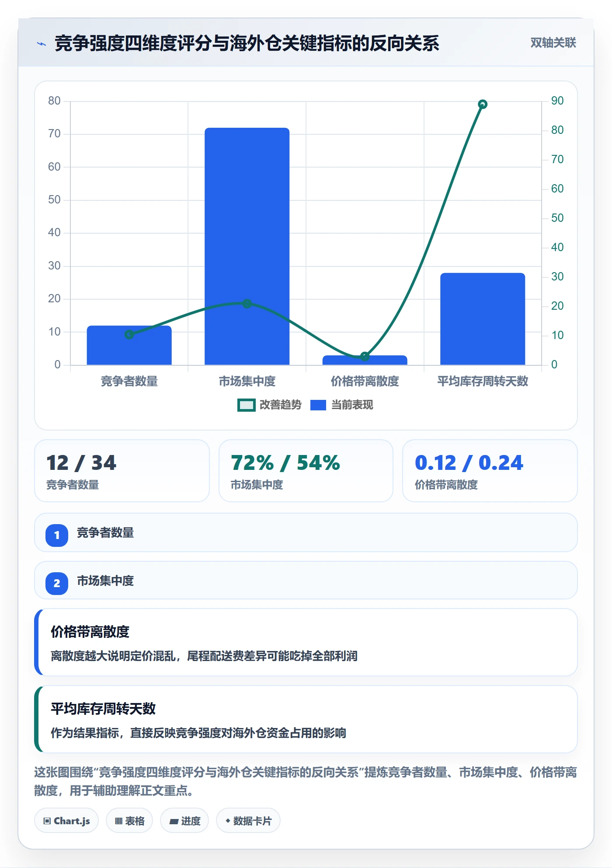Click the grid icon in 表格 tag
The width and height of the screenshot is (612, 868).
[118, 821]
